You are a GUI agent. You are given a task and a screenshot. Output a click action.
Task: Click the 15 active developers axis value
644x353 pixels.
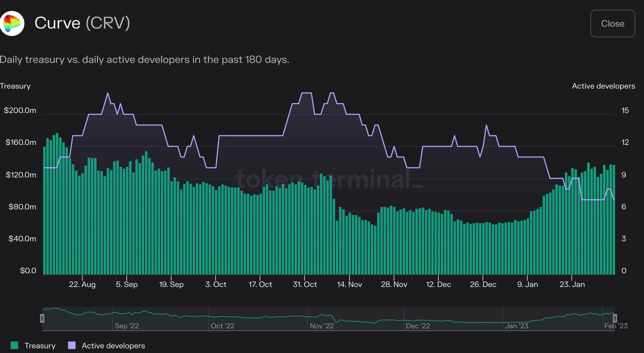[625, 110]
